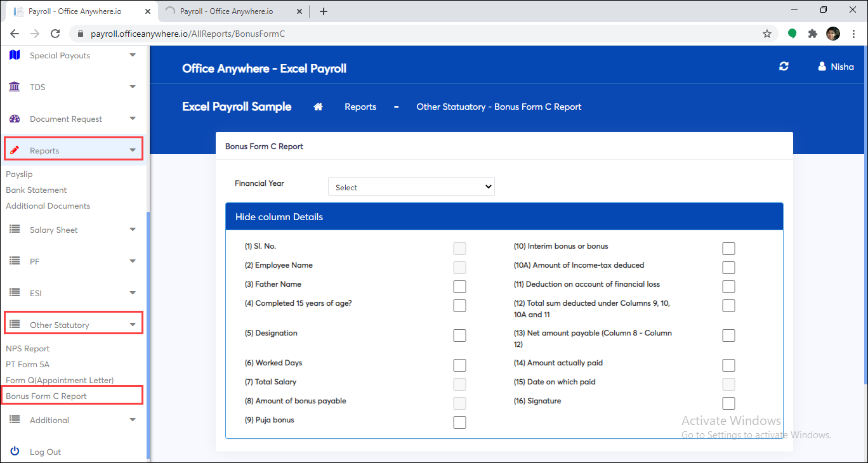
Task: Tick the Puja bonus checkbox
Action: [460, 422]
